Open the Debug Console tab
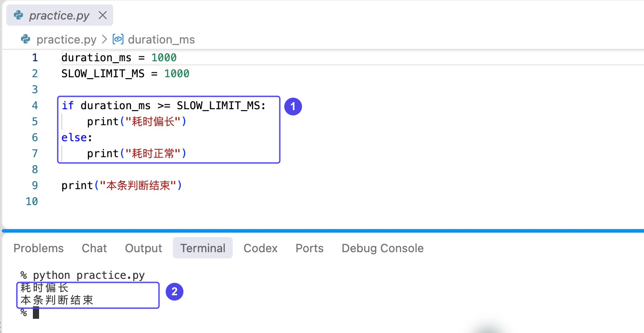Viewport: 644px width, 333px height. [382, 248]
